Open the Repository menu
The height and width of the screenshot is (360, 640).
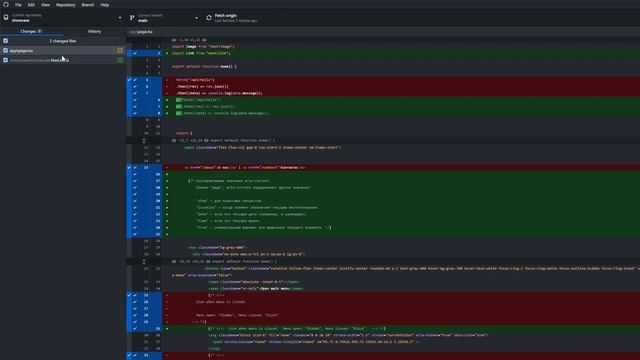pos(66,5)
